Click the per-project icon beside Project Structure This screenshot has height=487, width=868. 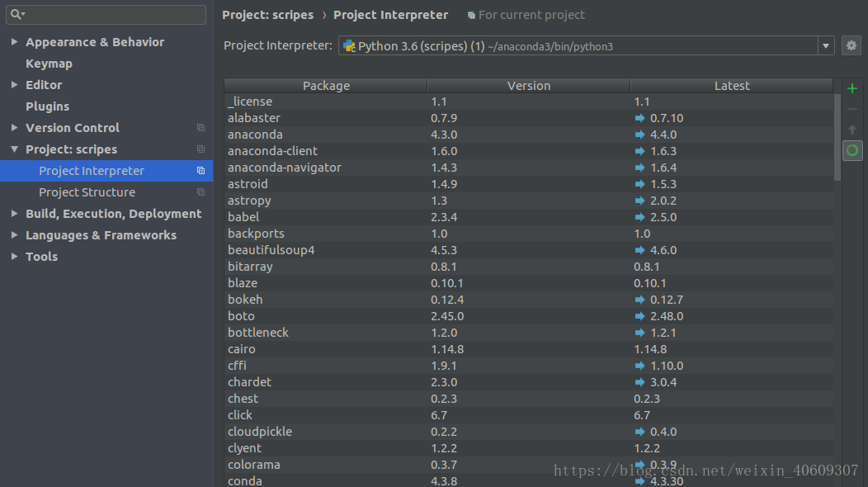point(200,192)
